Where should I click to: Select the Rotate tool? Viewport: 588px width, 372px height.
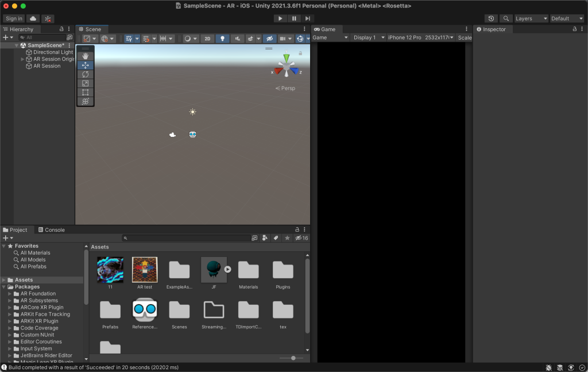[x=85, y=74]
